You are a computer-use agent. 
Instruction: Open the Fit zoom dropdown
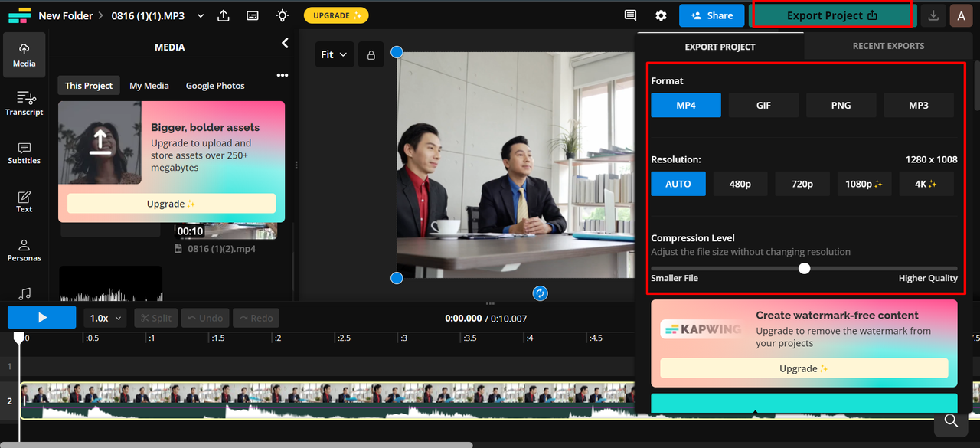click(334, 54)
